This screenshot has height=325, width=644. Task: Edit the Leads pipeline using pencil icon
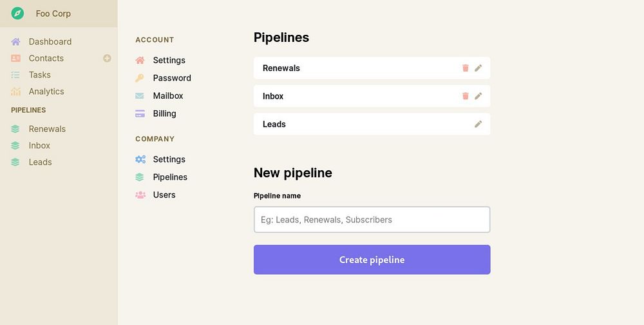478,124
